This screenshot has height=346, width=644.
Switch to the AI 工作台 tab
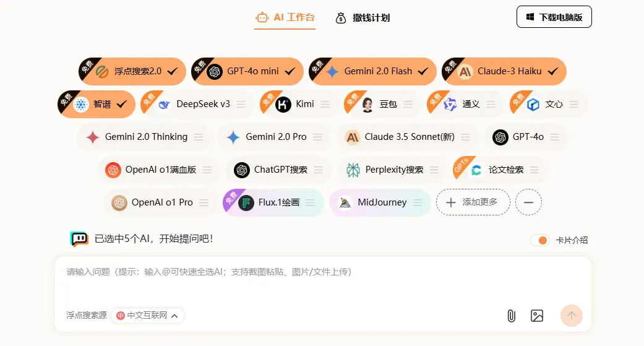285,17
